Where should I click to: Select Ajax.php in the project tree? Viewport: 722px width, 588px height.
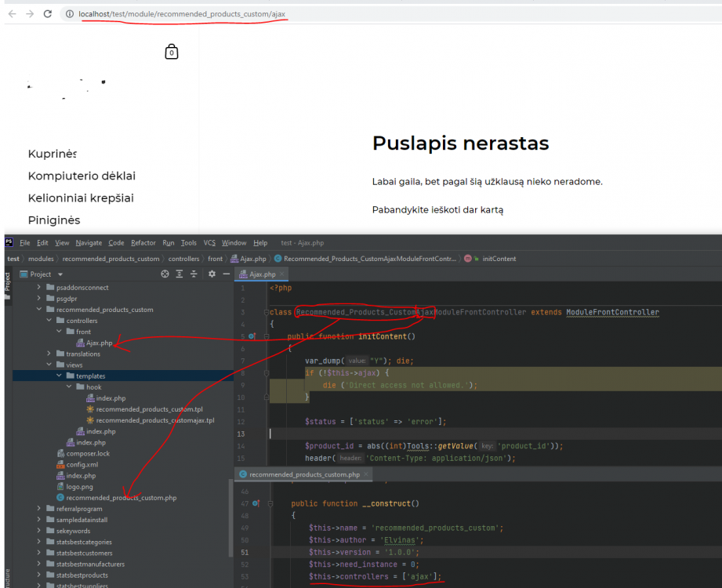click(x=99, y=343)
